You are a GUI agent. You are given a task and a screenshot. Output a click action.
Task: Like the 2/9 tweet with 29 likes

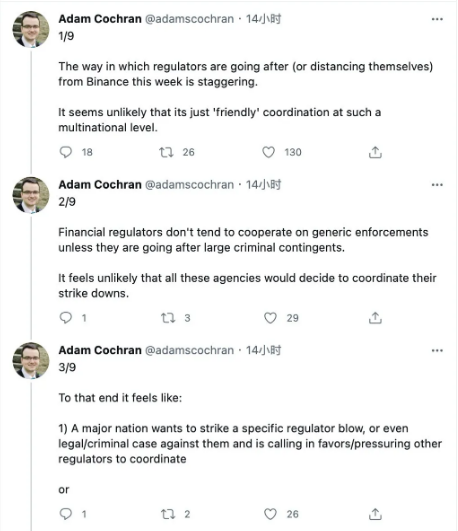click(x=270, y=318)
